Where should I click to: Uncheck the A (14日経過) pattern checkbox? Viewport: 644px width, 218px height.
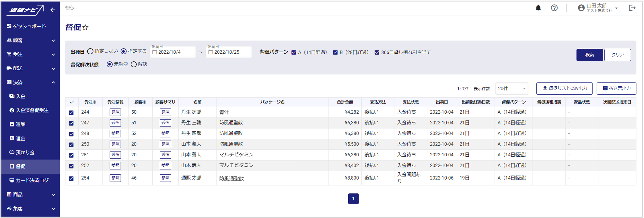click(294, 52)
